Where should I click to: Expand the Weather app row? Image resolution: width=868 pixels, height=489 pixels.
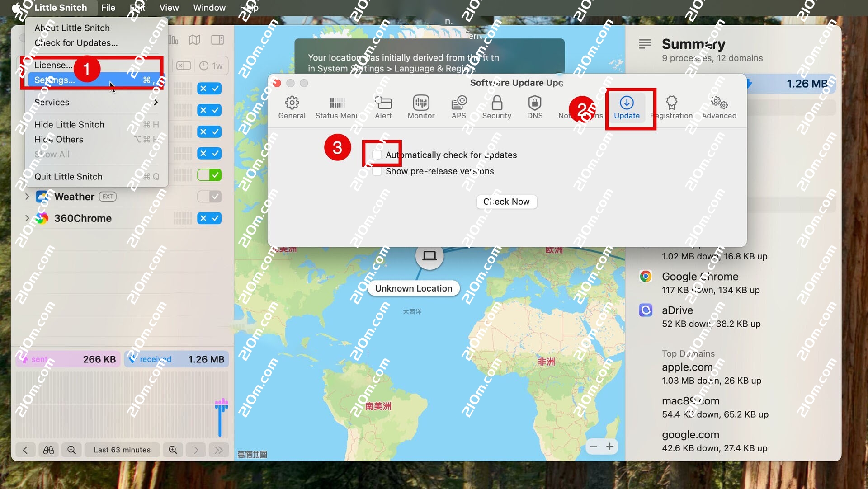point(27,197)
